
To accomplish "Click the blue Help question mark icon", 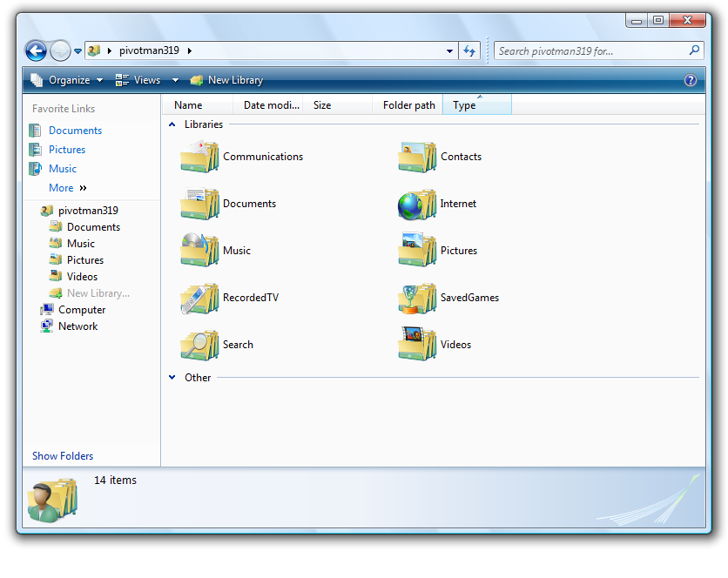I will 691,80.
